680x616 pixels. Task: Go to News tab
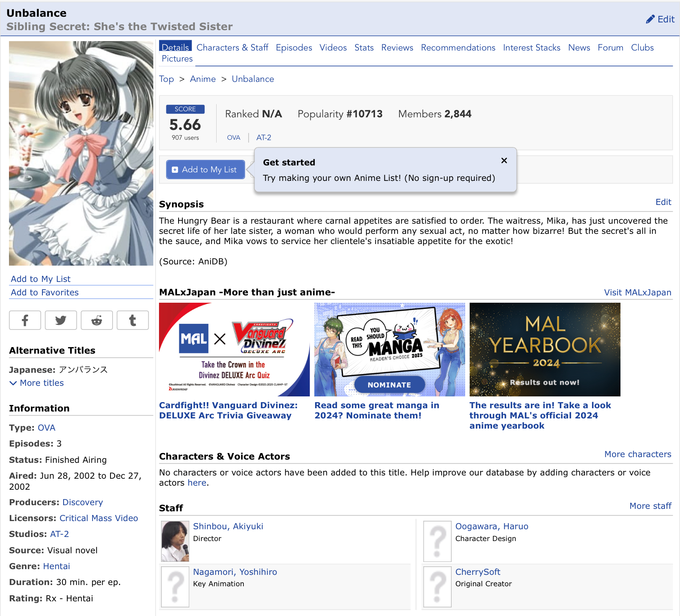point(579,48)
